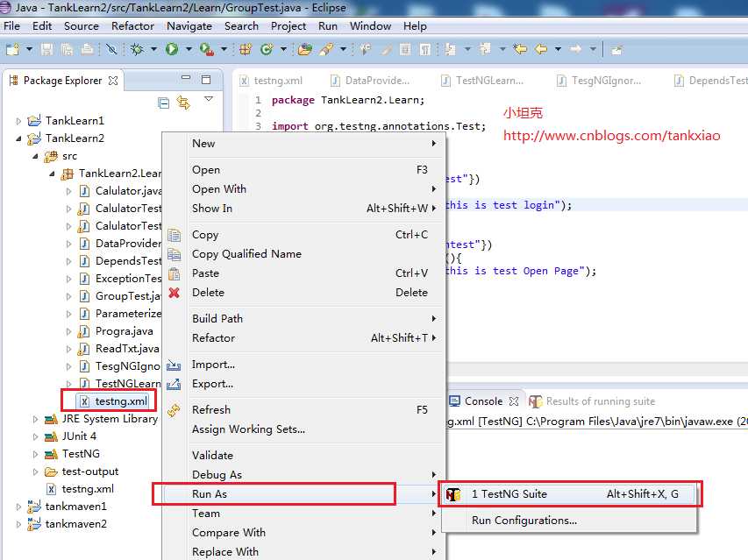Image resolution: width=748 pixels, height=560 pixels.
Task: Select the Console tab
Action: [484, 401]
